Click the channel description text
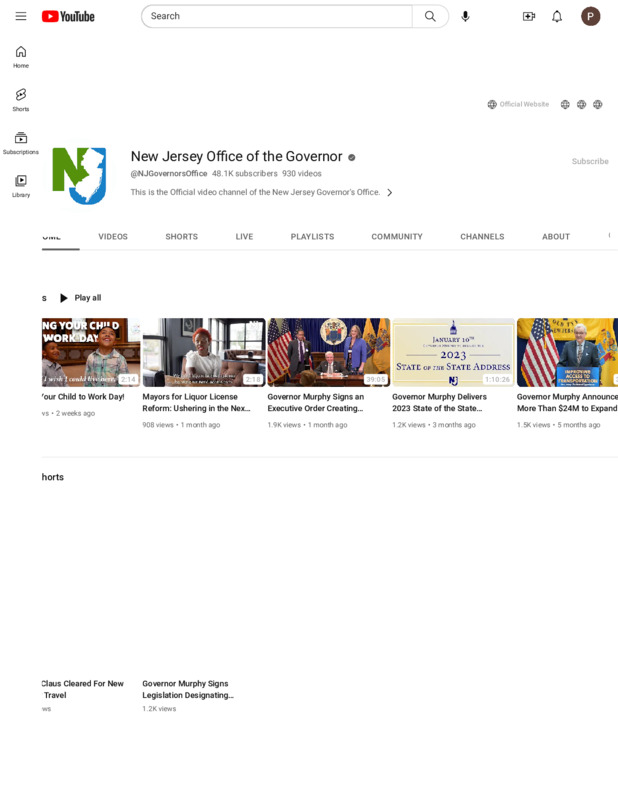This screenshot has height=800, width=618. click(255, 192)
